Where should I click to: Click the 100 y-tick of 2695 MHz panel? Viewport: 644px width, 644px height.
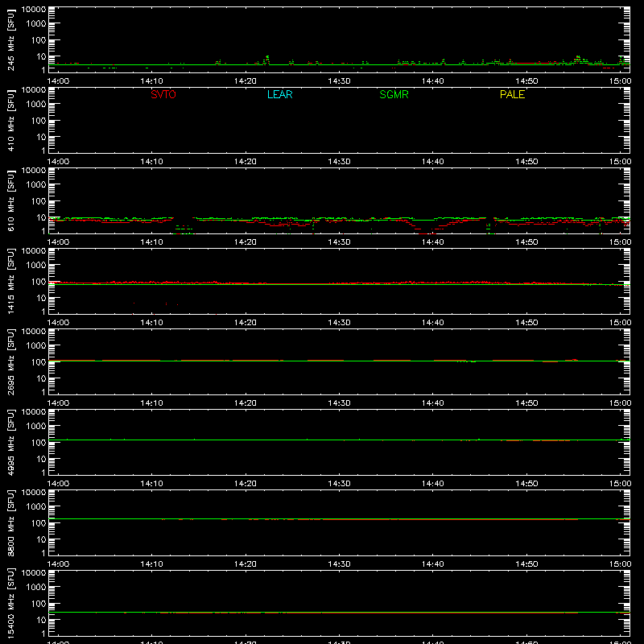point(39,362)
